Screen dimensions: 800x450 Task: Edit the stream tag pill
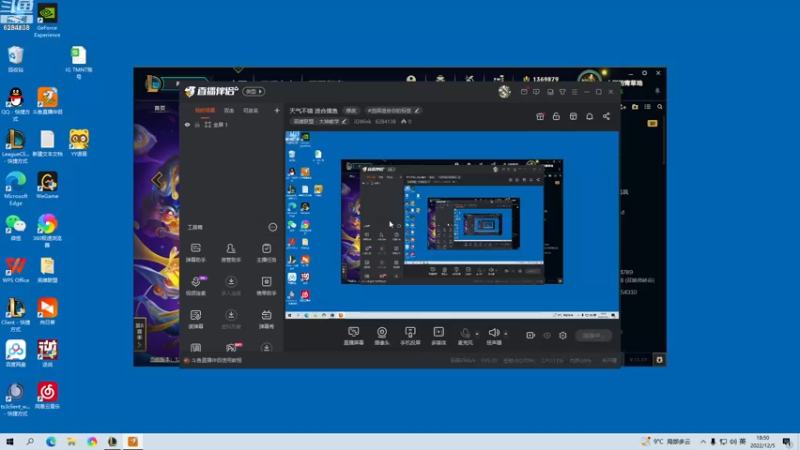393,111
